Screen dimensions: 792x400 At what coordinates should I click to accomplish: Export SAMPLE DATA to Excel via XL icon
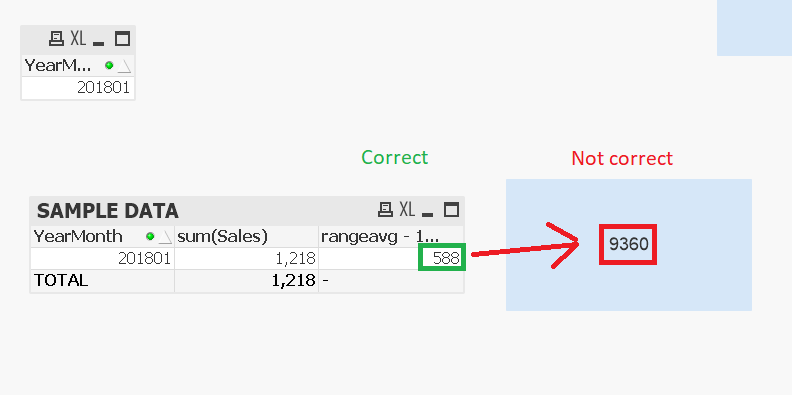point(406,210)
